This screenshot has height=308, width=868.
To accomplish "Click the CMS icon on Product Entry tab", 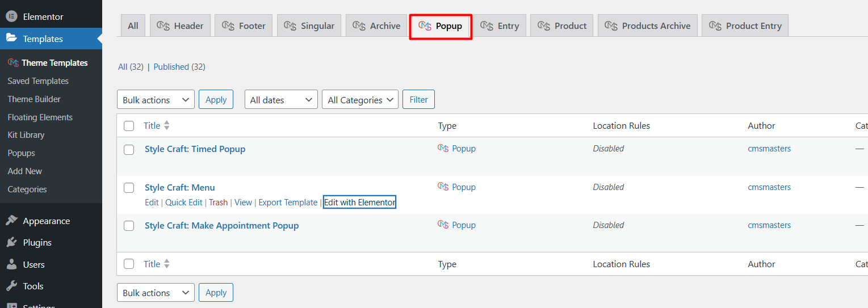I will 715,26.
